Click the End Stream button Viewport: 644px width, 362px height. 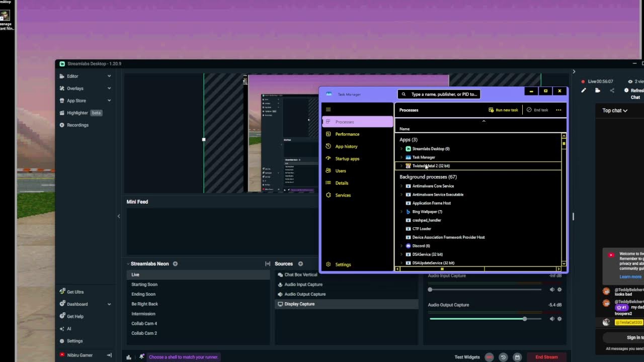(546, 357)
